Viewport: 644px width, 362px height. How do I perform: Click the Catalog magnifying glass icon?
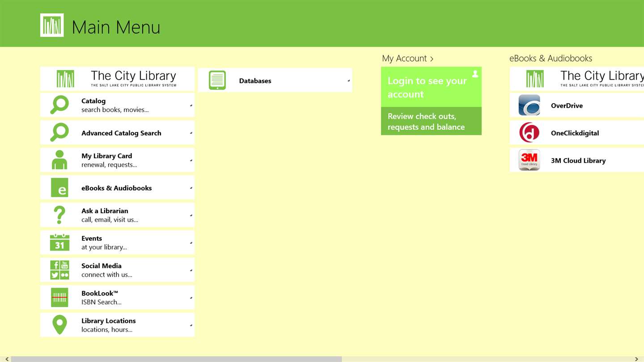[x=59, y=105]
